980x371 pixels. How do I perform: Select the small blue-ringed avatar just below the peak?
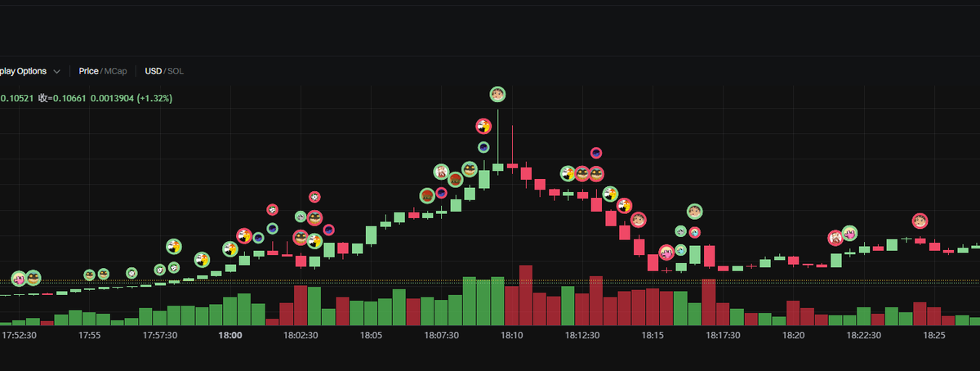483,148
